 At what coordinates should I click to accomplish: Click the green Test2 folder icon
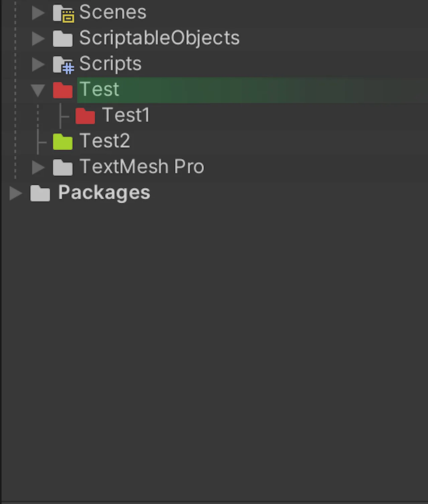[x=63, y=142]
